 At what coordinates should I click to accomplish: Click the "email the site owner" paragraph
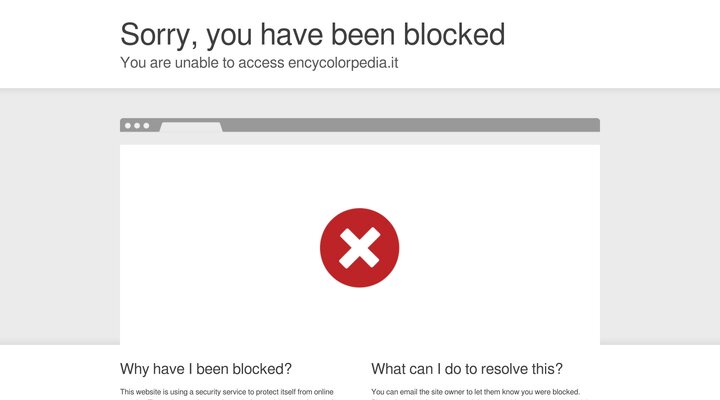pos(475,392)
